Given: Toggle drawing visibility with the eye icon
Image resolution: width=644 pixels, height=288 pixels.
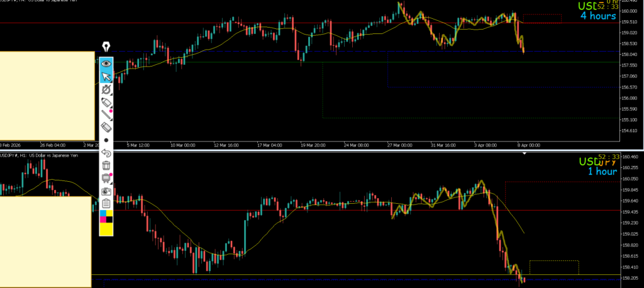Looking at the screenshot, I should point(106,63).
